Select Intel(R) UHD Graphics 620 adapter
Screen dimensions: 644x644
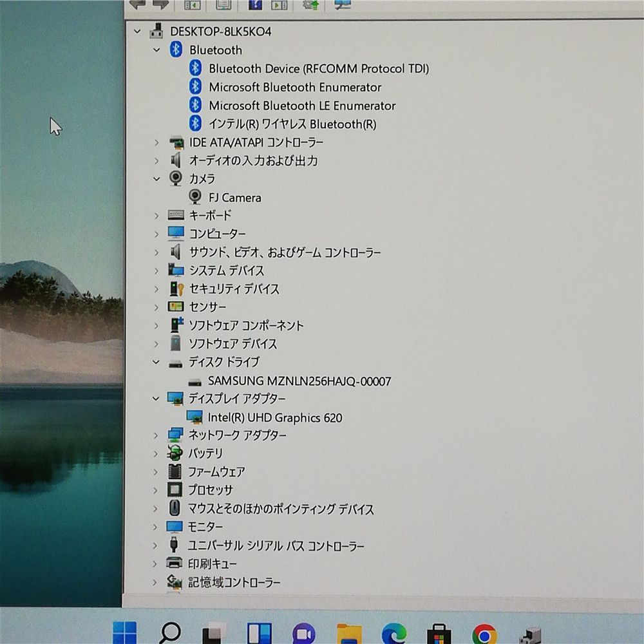tap(274, 418)
